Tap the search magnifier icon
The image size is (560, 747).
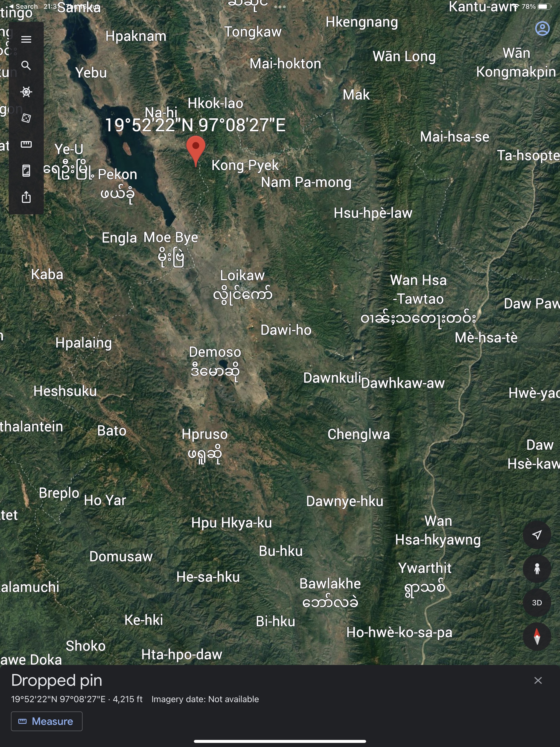[x=26, y=66]
